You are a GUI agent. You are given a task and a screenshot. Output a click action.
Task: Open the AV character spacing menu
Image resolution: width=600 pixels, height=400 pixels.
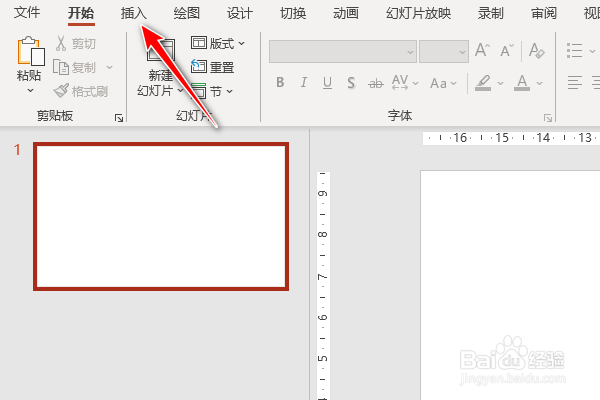pos(405,83)
